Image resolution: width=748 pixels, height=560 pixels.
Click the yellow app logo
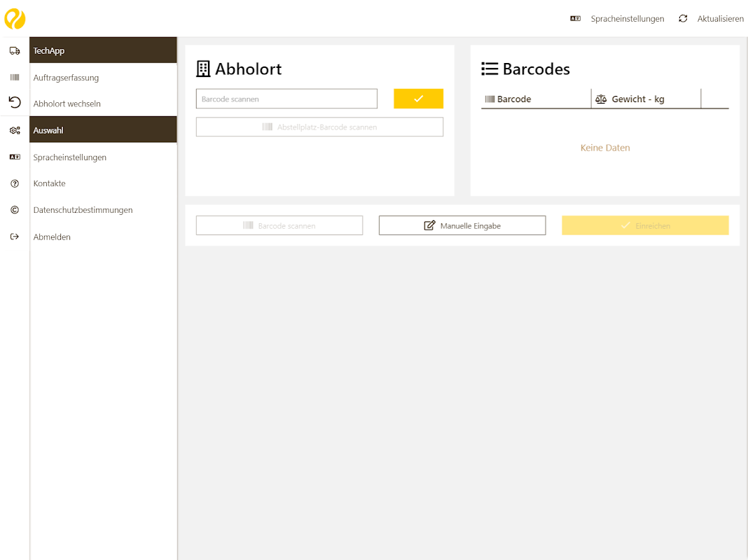(x=15, y=19)
